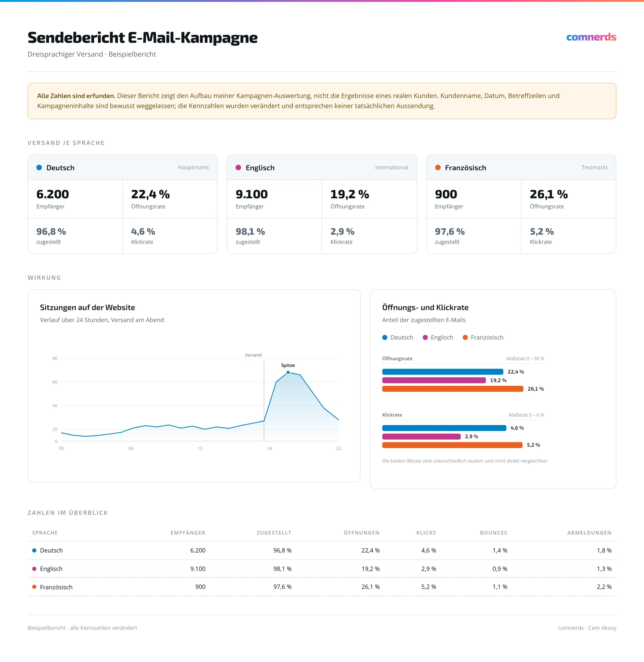644x662 pixels.
Task: Click the magenta 2,9 % Klickrate bar
Action: pos(422,436)
